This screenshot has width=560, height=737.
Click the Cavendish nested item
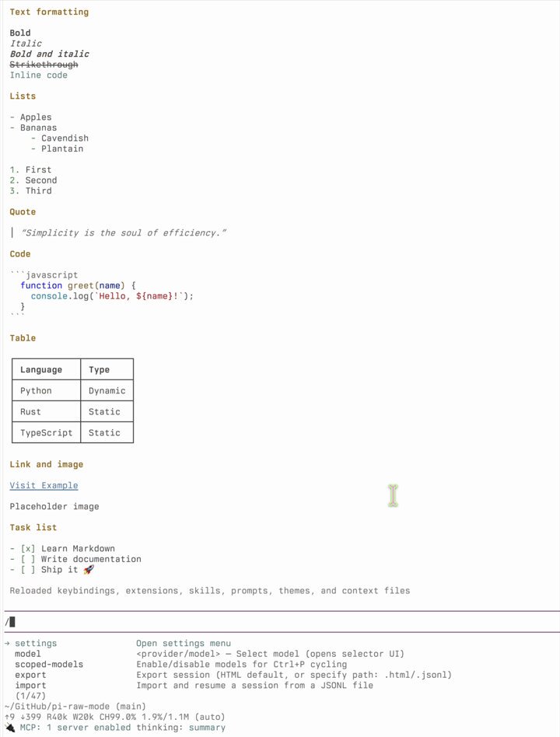(65, 138)
